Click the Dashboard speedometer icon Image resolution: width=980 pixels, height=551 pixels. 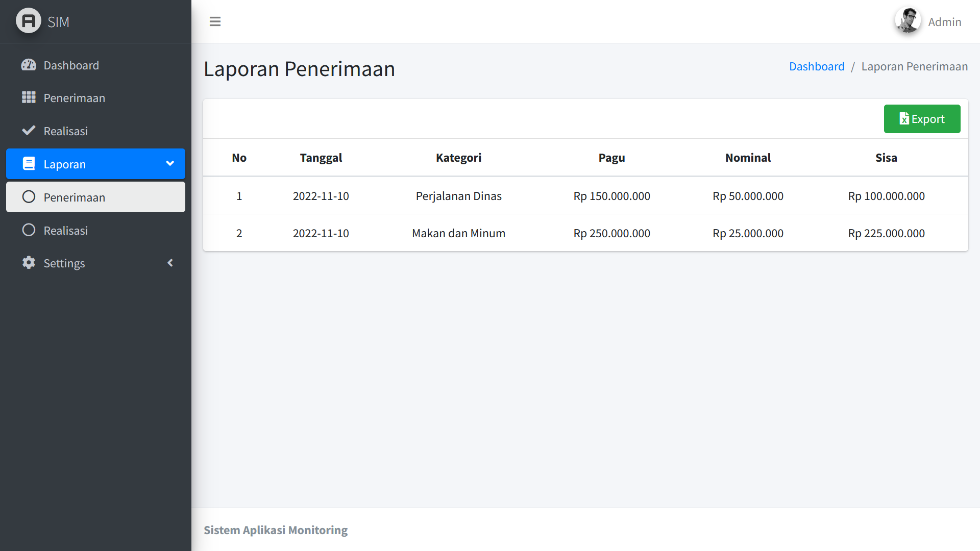29,65
